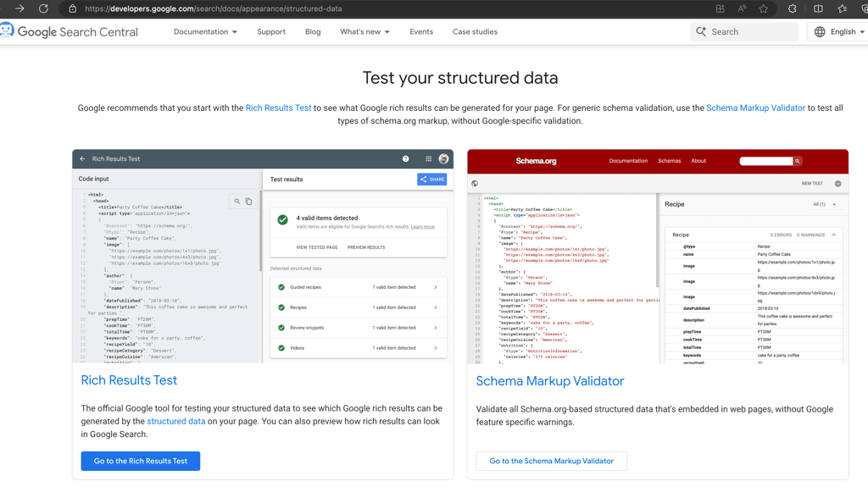Click the globe language icon
The width and height of the screenshot is (868, 487).
[x=820, y=32]
